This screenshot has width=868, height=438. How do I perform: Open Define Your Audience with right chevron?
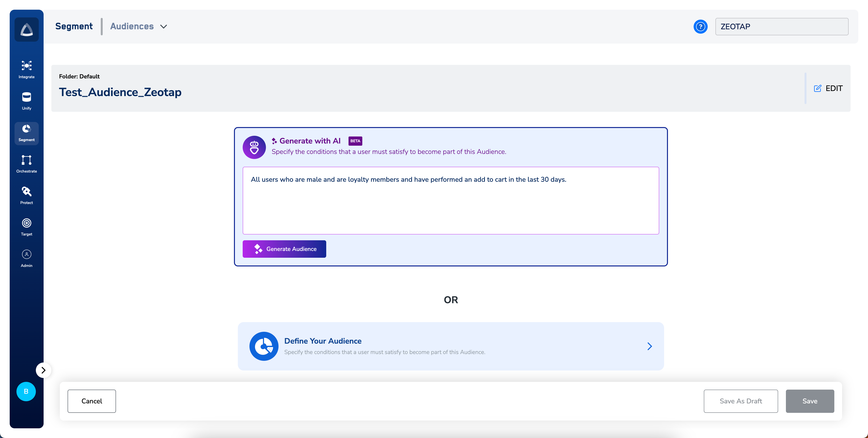pyautogui.click(x=650, y=346)
